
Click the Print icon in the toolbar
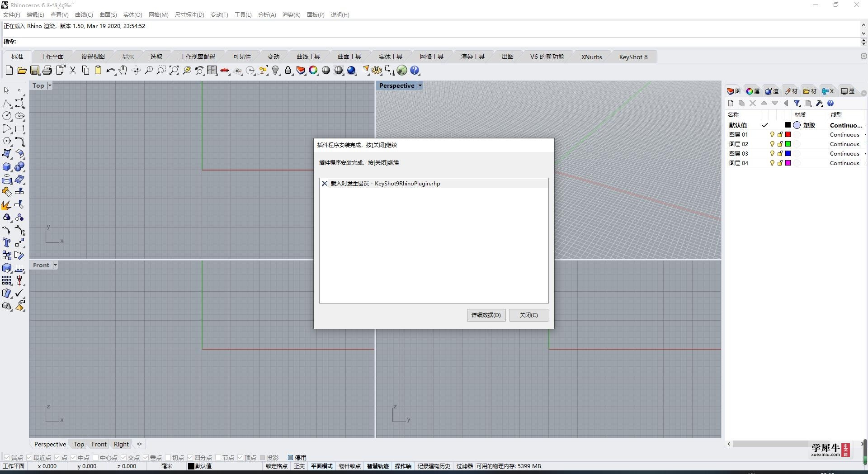click(47, 70)
